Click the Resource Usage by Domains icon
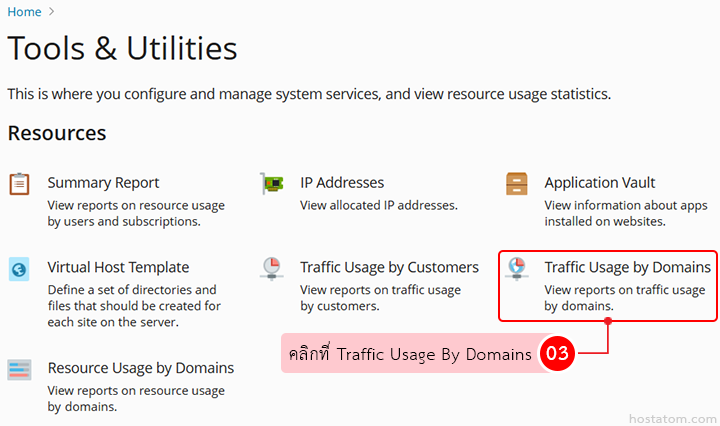 coord(19,369)
